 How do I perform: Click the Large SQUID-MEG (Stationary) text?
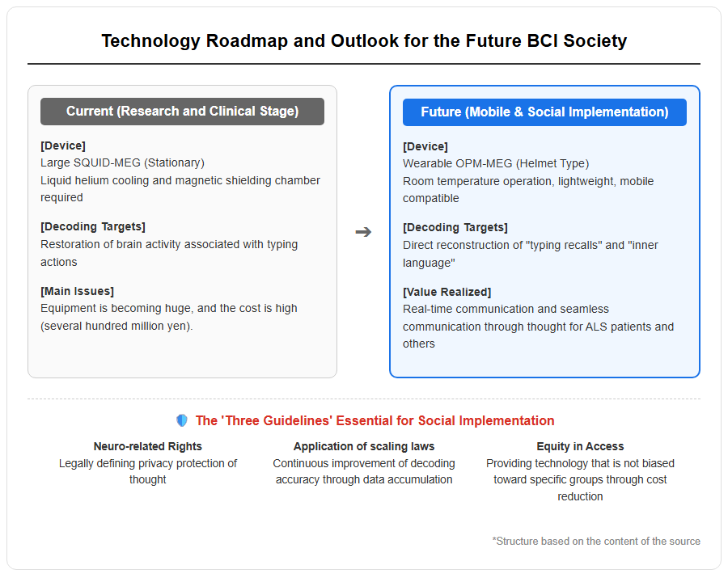tap(122, 163)
